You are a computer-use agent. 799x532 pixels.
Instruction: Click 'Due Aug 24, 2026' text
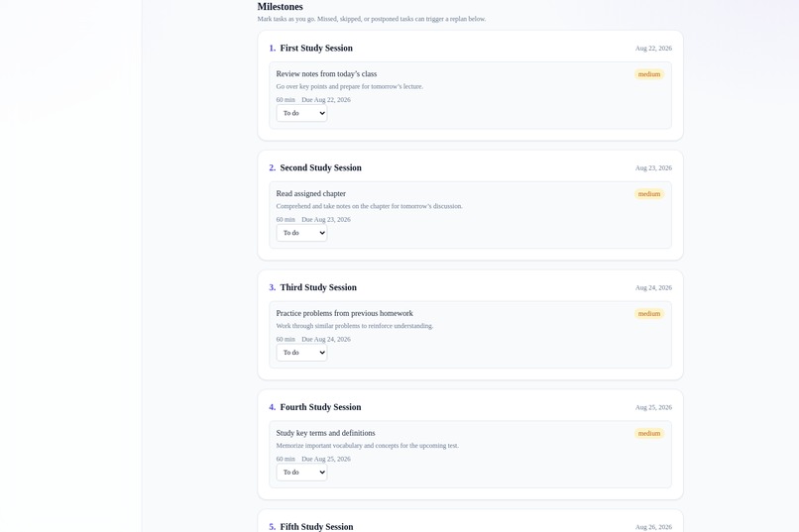point(326,339)
